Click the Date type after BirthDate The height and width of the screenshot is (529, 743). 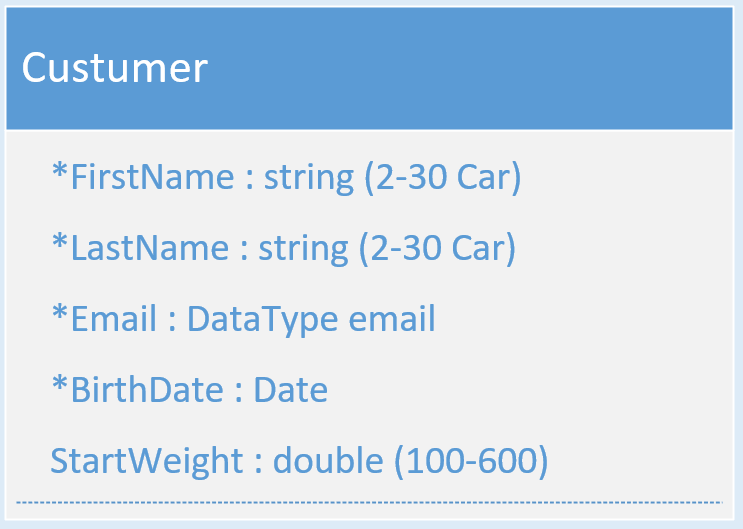[x=291, y=390]
